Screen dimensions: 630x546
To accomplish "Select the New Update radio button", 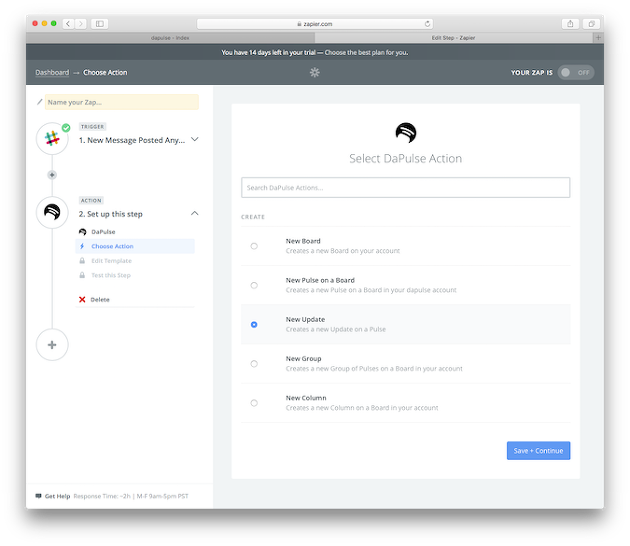I will coord(254,325).
